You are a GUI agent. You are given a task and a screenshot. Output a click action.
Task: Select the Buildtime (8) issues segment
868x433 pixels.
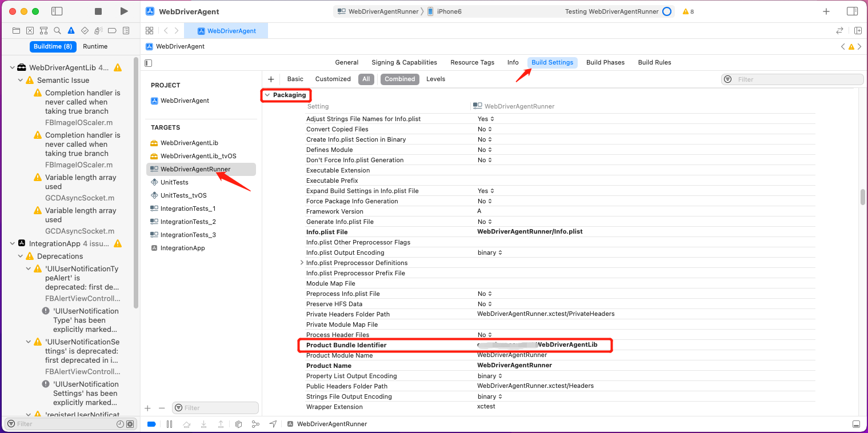pos(53,46)
